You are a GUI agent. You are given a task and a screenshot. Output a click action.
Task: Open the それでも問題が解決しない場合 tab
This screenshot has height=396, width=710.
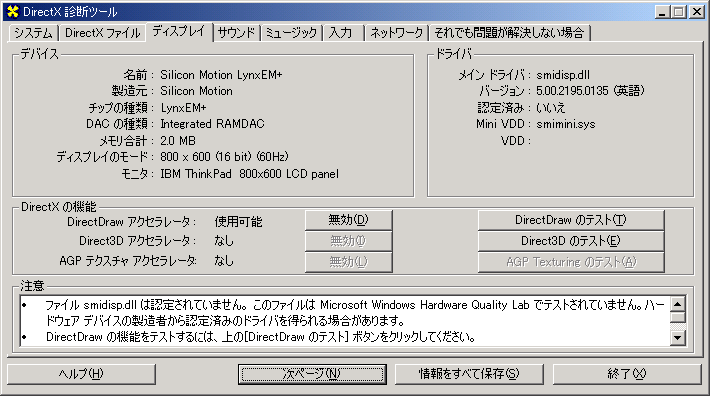coord(509,33)
